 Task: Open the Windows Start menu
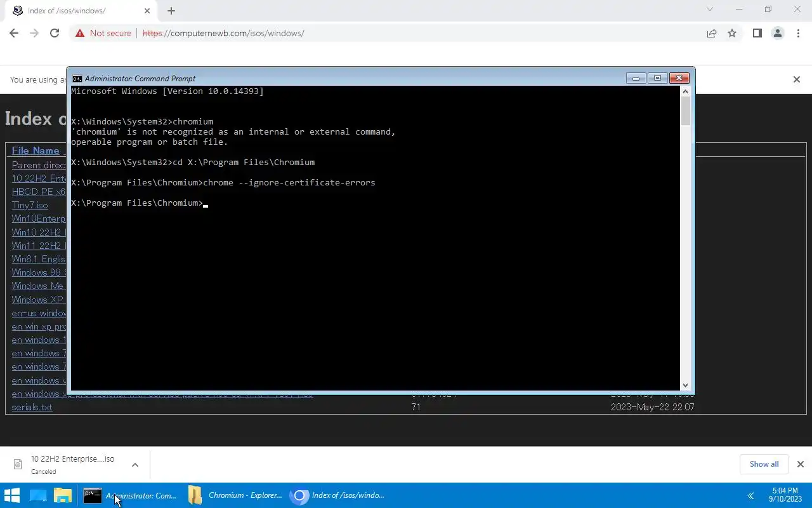tap(12, 495)
